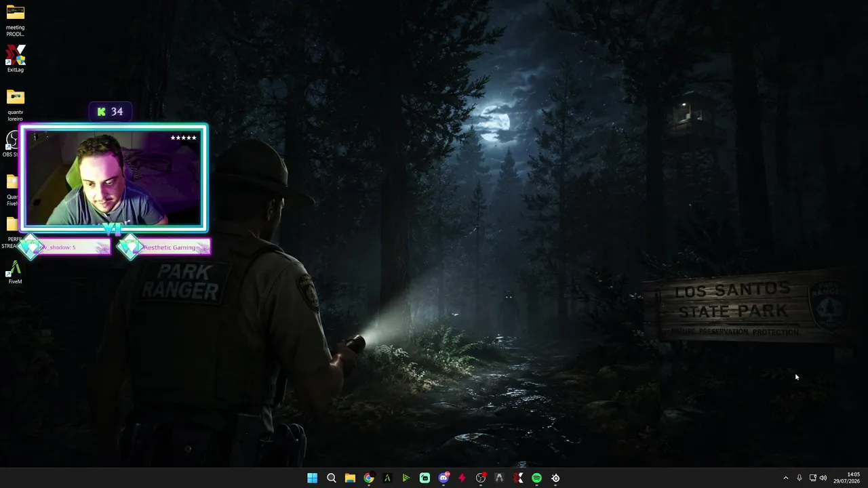
Task: Click the grey A taskbar icon
Action: click(500, 478)
